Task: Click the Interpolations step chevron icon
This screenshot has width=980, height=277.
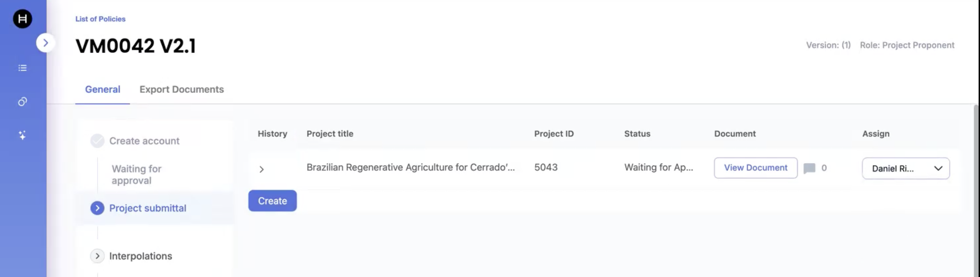Action: coord(97,256)
